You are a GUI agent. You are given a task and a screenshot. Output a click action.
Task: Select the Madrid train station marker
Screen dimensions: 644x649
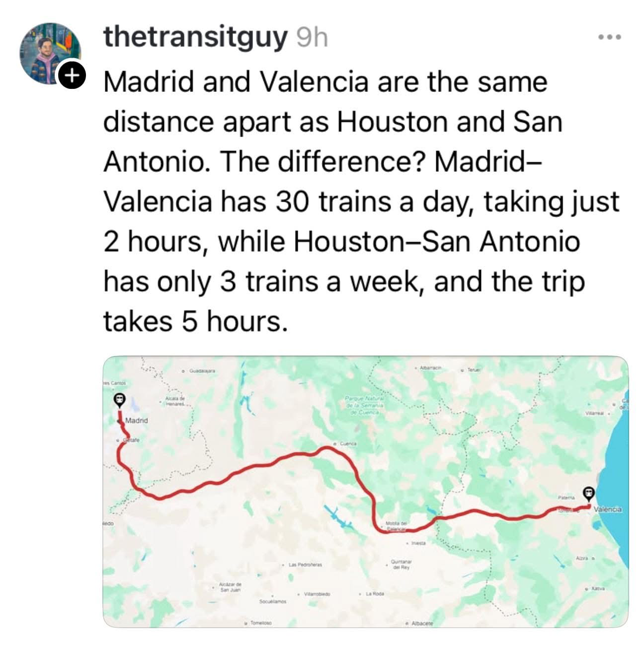click(x=119, y=400)
